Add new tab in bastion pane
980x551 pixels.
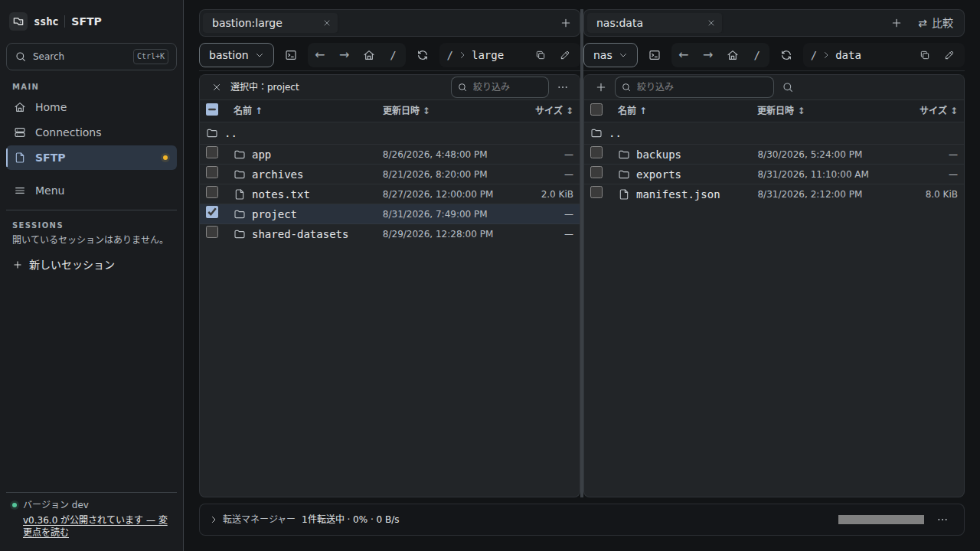[566, 23]
